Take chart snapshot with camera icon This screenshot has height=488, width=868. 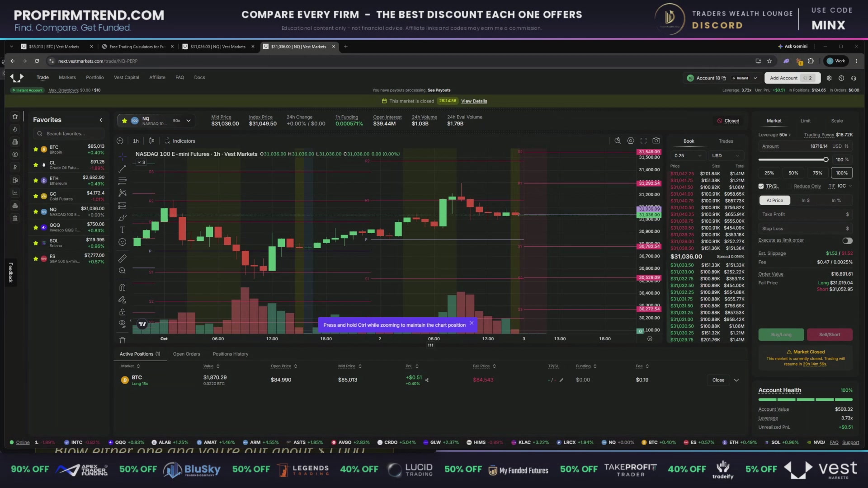pos(656,141)
